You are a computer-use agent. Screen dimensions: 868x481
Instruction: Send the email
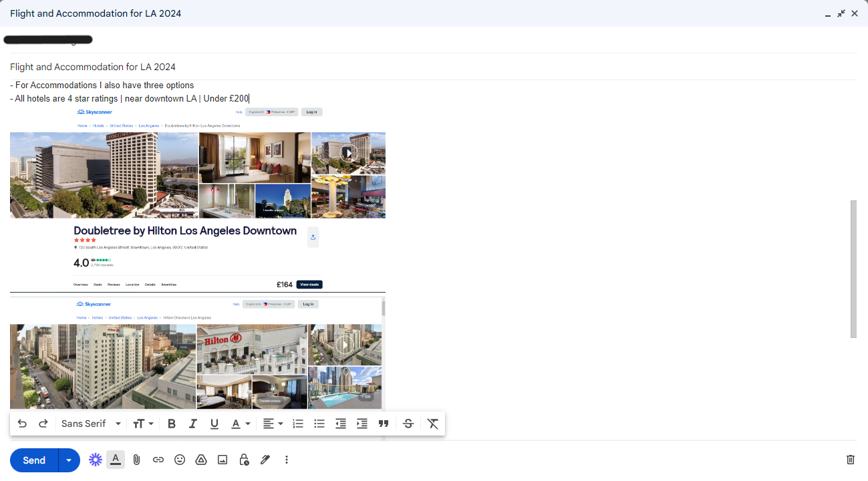pyautogui.click(x=34, y=460)
